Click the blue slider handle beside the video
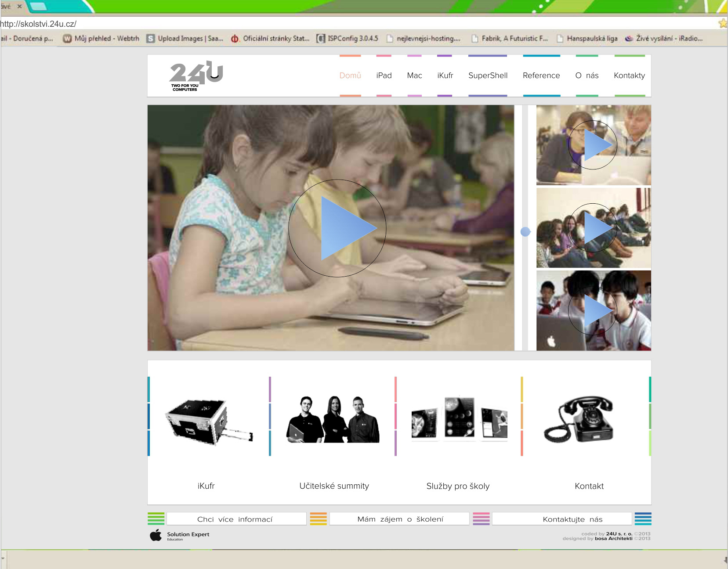The width and height of the screenshot is (728, 569). 525,232
